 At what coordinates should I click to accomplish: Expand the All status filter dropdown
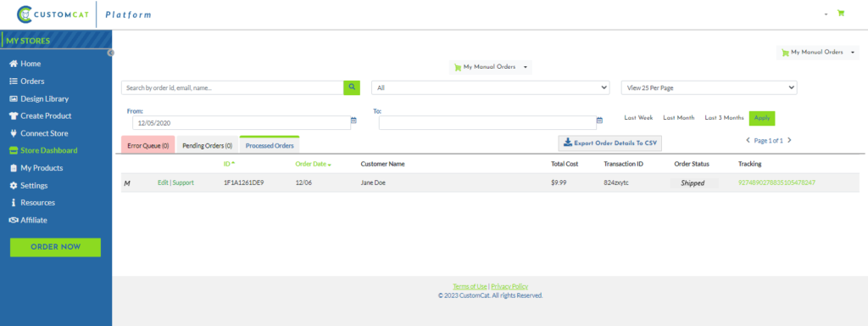click(491, 87)
